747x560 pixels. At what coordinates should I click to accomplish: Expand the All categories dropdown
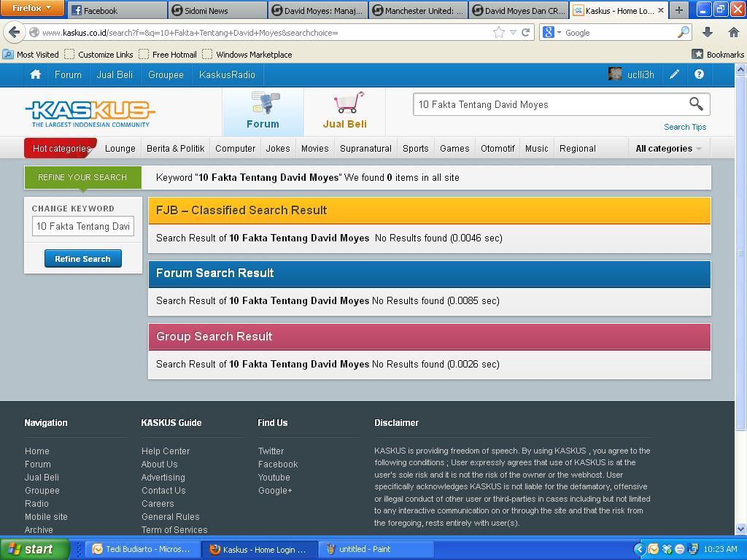click(669, 149)
